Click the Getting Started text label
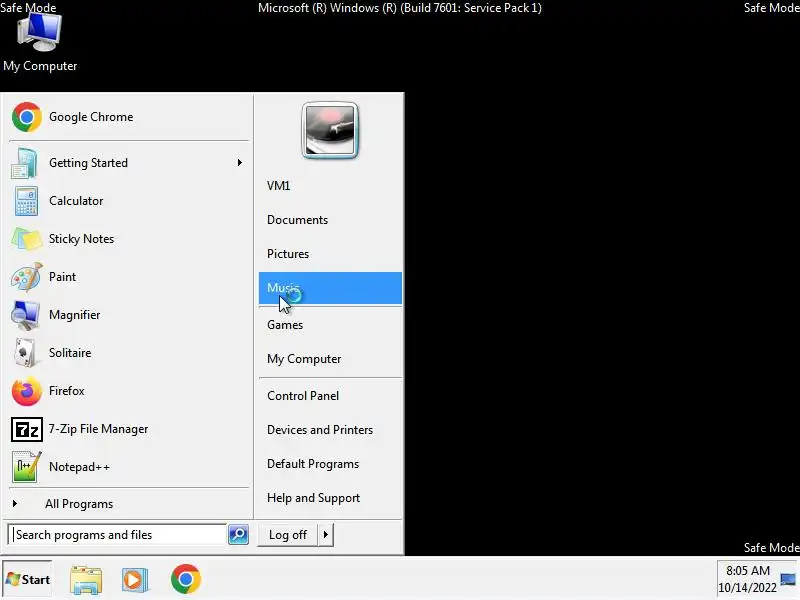 [x=88, y=163]
